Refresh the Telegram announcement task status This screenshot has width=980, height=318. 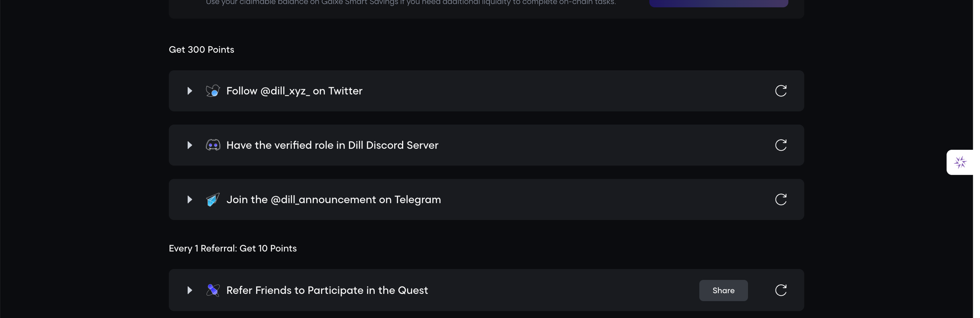pyautogui.click(x=781, y=200)
